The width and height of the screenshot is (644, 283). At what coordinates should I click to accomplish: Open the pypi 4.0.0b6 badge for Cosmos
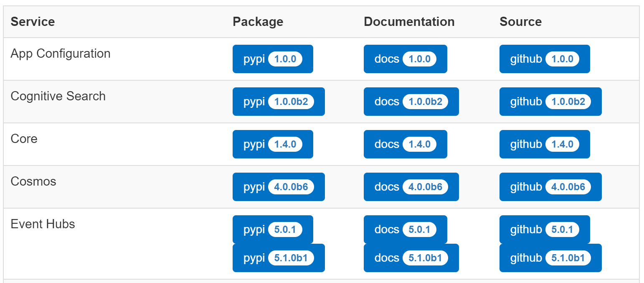pyautogui.click(x=278, y=187)
